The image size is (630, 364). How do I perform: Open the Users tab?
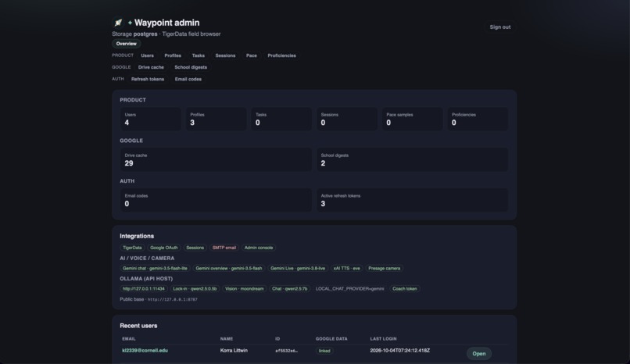pos(147,55)
